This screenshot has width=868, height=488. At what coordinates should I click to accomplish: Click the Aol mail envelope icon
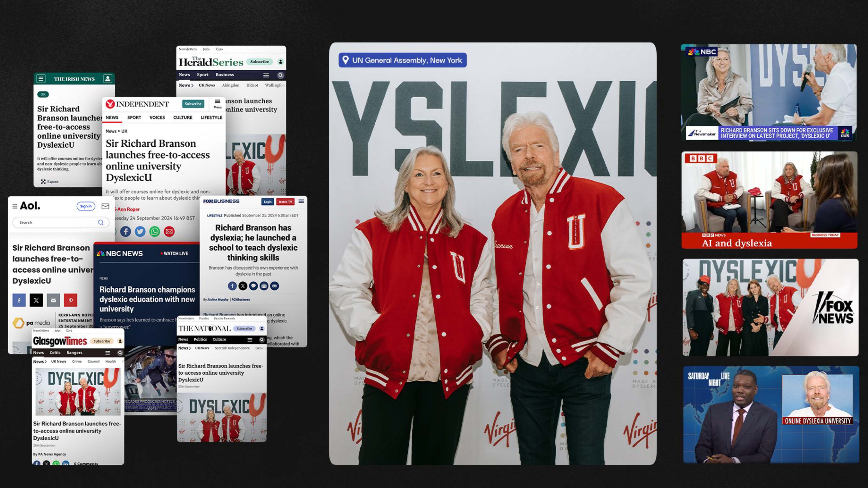105,206
